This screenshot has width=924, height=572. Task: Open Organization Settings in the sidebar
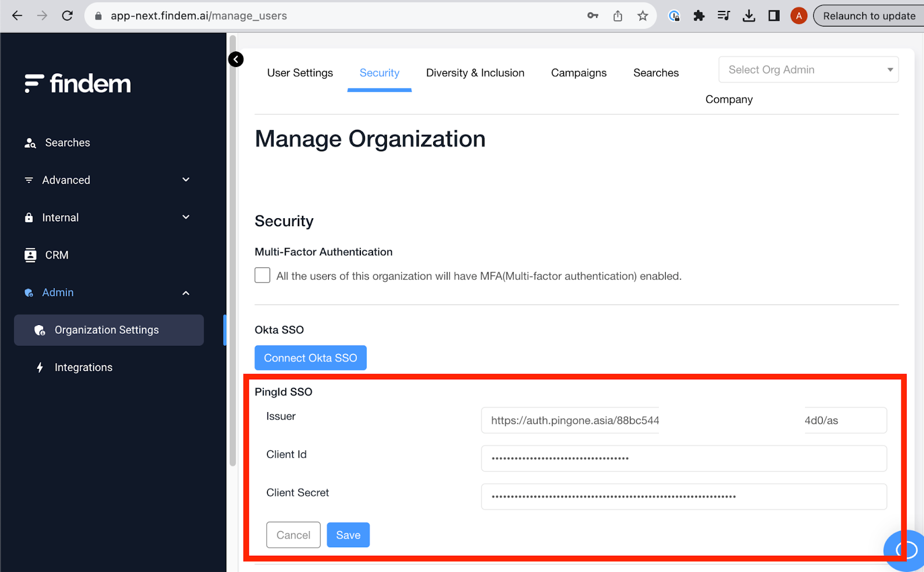click(109, 330)
